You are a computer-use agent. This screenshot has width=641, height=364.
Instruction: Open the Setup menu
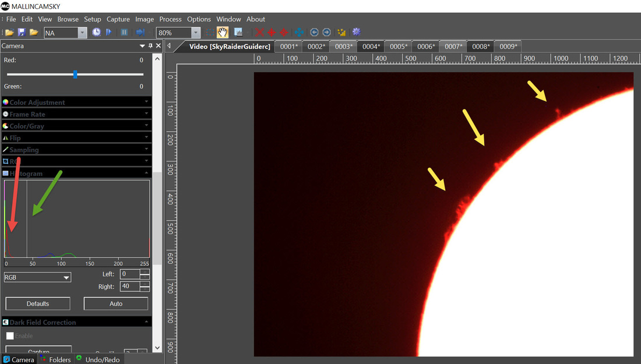click(x=93, y=19)
